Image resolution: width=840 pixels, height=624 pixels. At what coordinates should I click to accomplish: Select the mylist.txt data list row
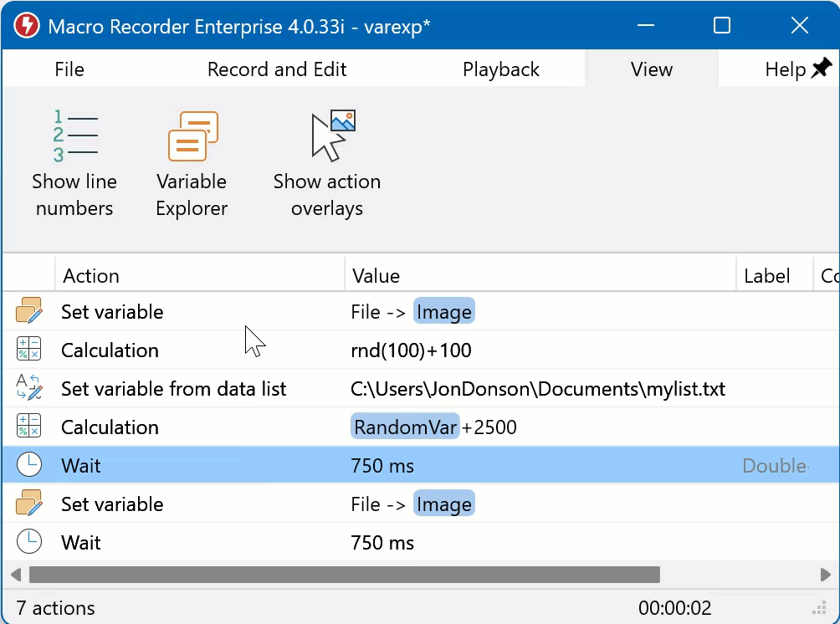[x=538, y=389]
